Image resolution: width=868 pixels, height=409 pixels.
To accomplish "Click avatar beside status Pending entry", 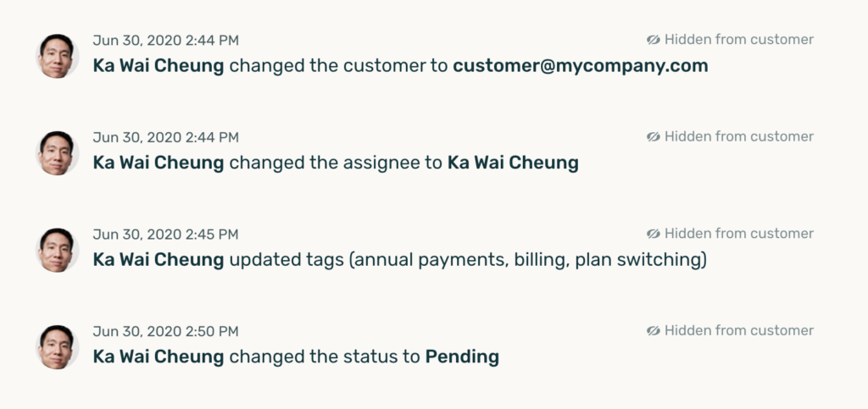I will [x=57, y=347].
